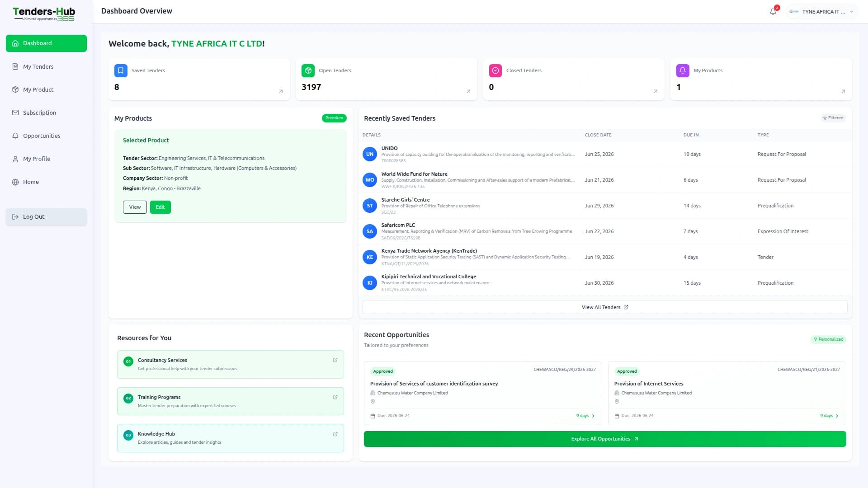Open the notifications bell icon
Screen dimensions: 868x488
(773, 12)
